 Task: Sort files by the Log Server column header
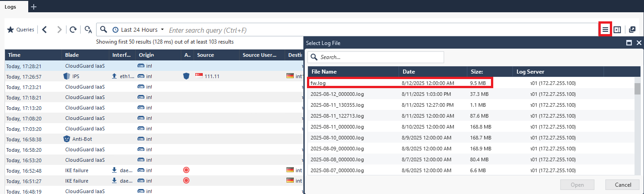pyautogui.click(x=558, y=72)
